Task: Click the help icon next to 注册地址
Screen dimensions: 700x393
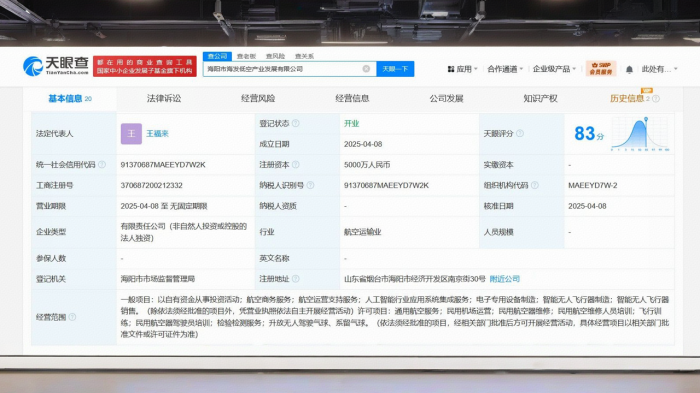Action: pos(296,279)
